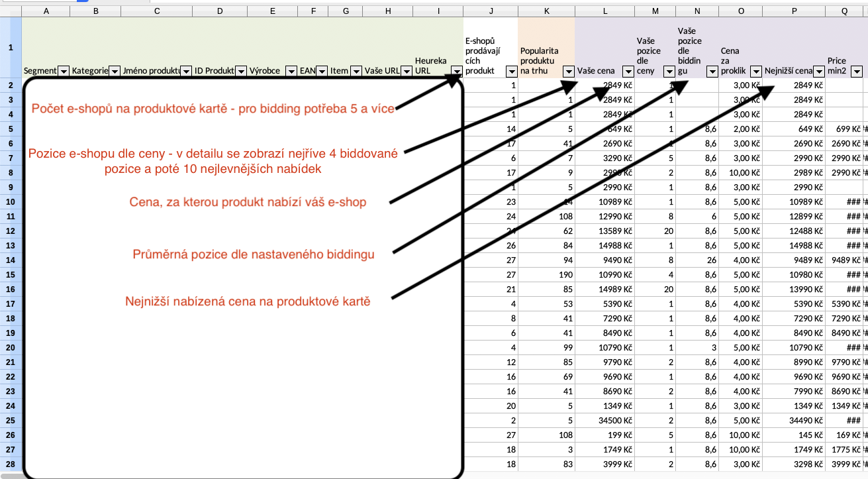Select column J header
Image resolution: width=868 pixels, height=479 pixels.
click(x=491, y=11)
